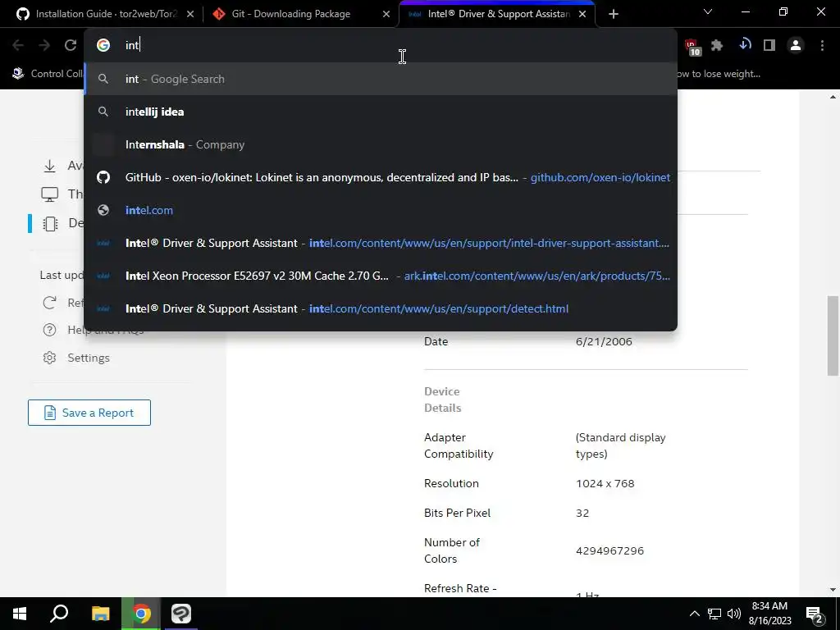Choose the 'intellij idea' suggestion
Viewport: 840px width, 630px height.
[x=381, y=112]
